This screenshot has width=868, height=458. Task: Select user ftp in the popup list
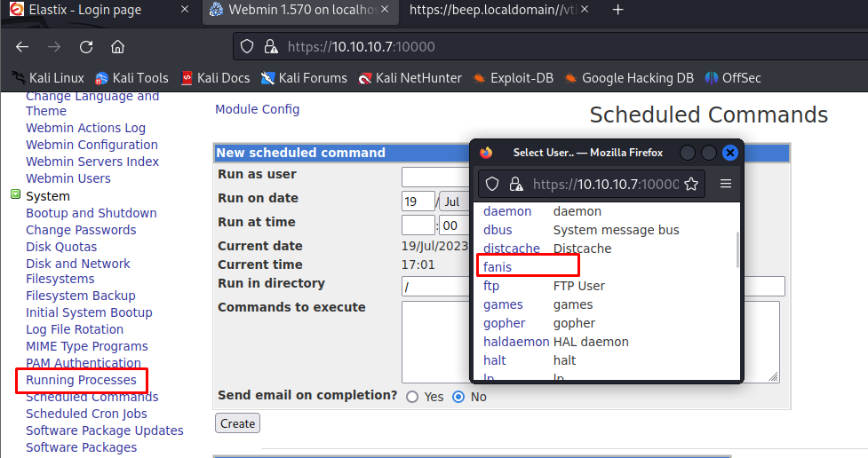[491, 286]
